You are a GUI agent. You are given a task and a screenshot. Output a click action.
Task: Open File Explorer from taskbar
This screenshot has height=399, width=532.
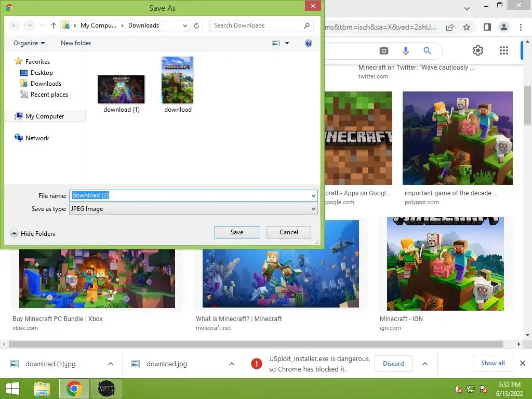pos(42,389)
